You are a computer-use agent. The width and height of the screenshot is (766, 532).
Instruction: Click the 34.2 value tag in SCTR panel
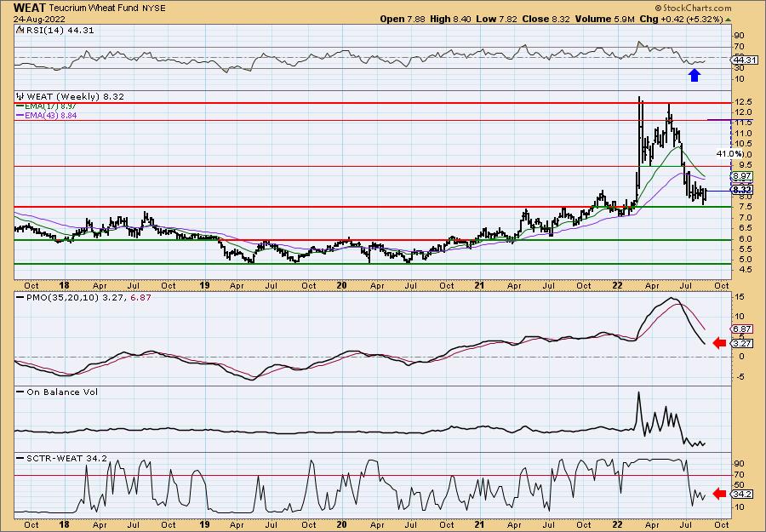click(742, 495)
